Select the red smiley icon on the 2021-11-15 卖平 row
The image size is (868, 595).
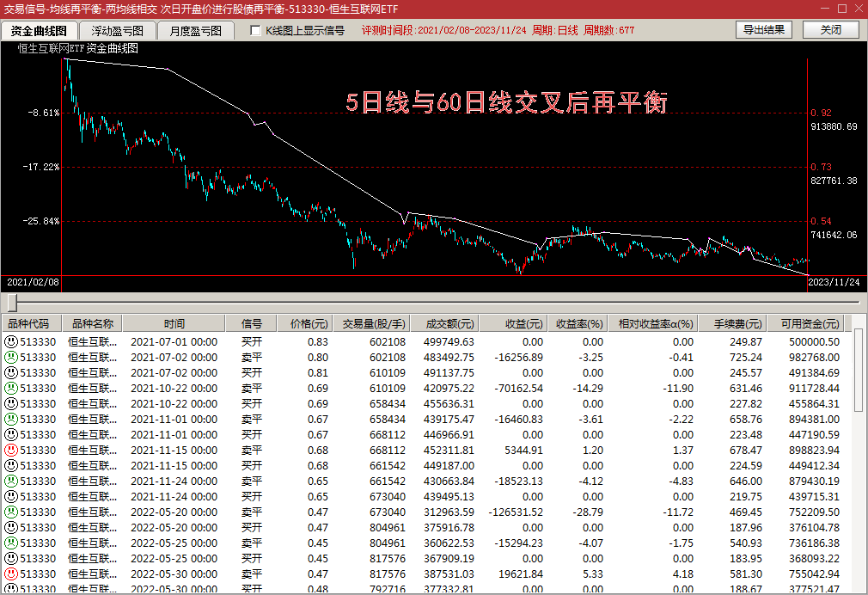pyautogui.click(x=11, y=450)
